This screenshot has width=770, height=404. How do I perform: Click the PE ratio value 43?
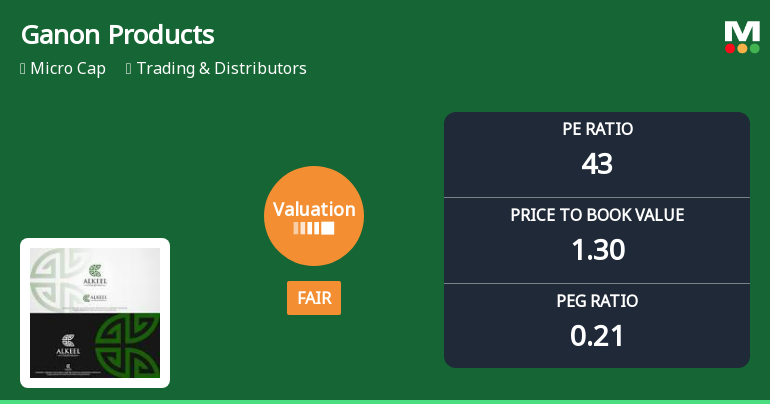597,163
